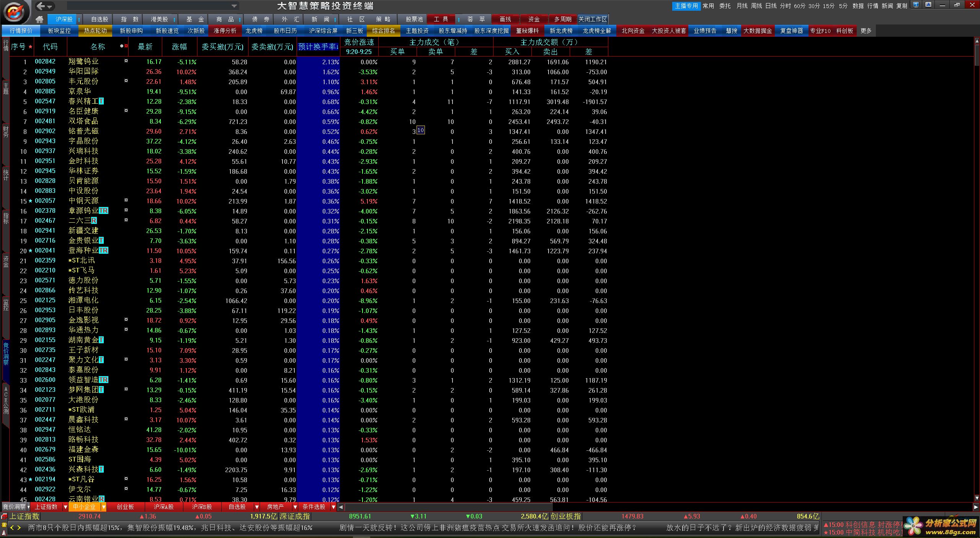Click the blue star next to row 43
This screenshot has width=980, height=538.
30,479
